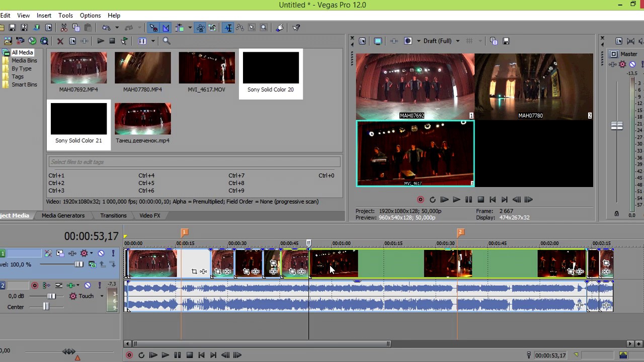Select the Envelope edit tool icon

[240, 28]
